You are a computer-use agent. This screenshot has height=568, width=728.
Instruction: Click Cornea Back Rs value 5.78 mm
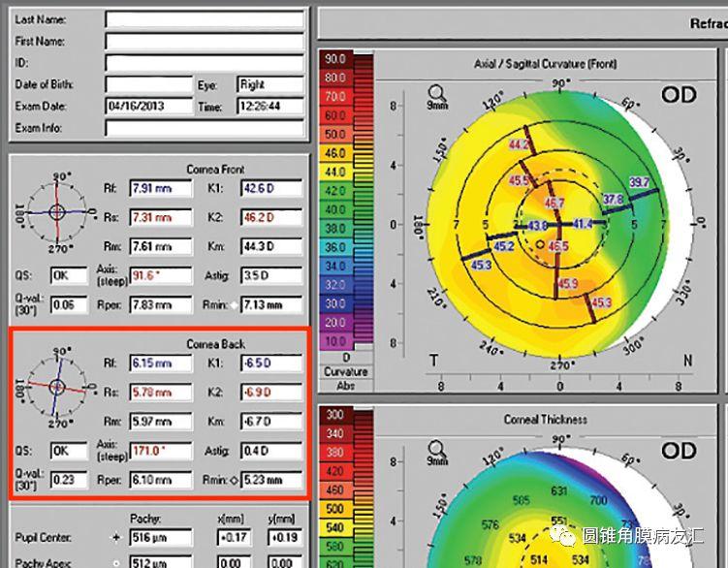[x=161, y=393]
